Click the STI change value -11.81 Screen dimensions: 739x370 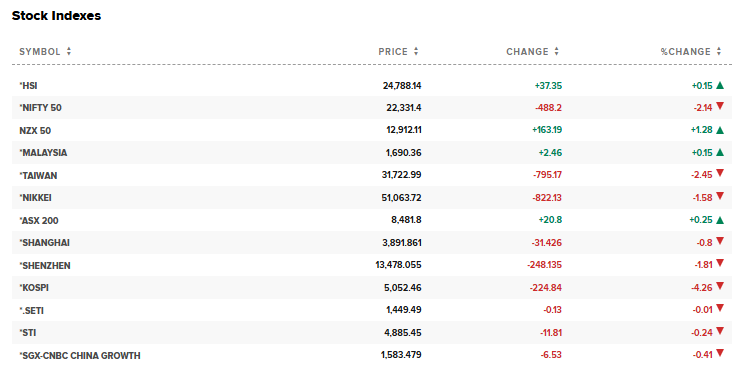click(x=551, y=333)
